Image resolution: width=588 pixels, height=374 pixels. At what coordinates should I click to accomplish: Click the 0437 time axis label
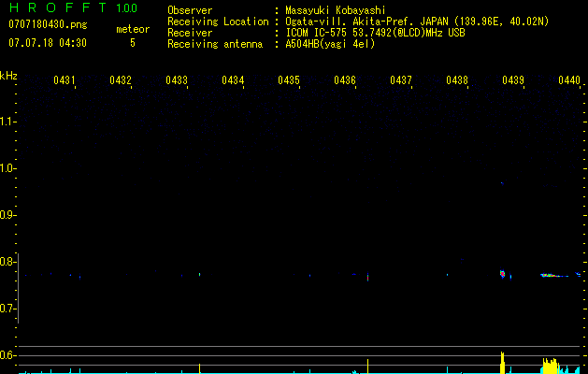pyautogui.click(x=401, y=79)
